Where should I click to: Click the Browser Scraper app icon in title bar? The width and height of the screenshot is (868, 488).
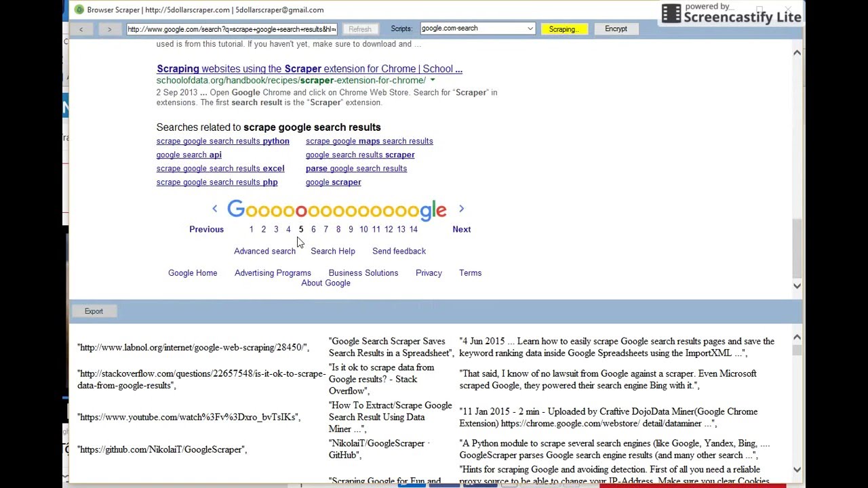click(x=79, y=9)
